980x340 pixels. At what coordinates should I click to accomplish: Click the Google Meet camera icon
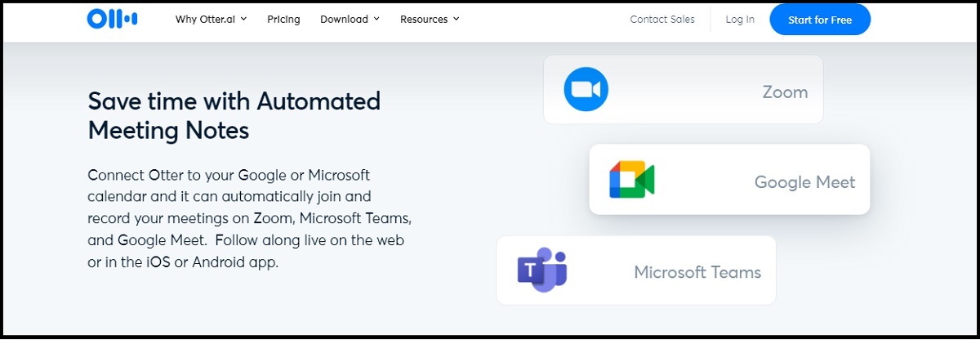tap(631, 180)
